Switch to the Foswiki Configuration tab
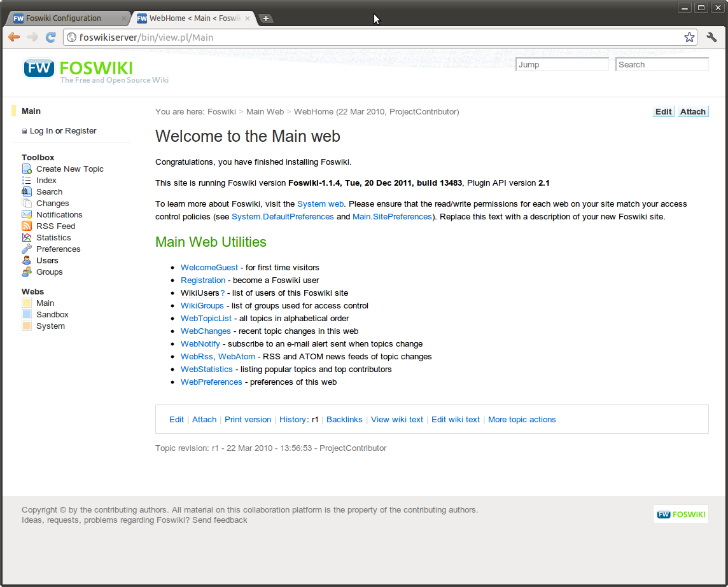The image size is (728, 587). click(64, 18)
